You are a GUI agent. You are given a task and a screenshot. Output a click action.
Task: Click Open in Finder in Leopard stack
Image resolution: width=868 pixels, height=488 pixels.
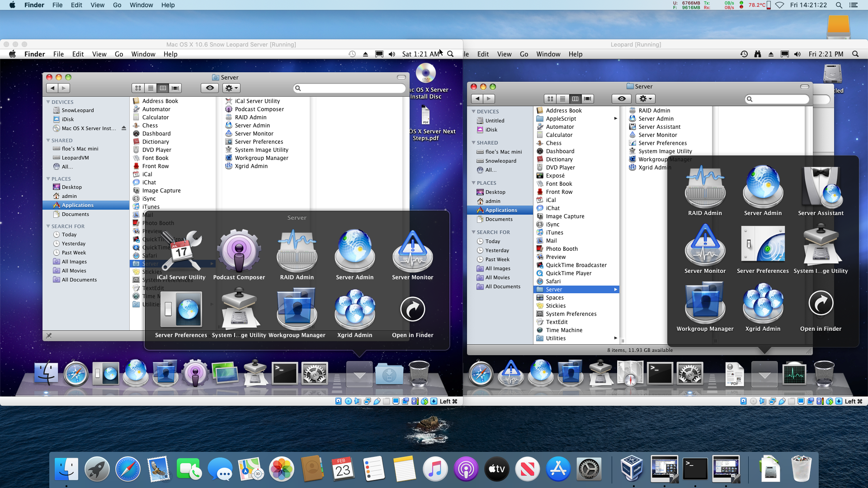tap(821, 310)
